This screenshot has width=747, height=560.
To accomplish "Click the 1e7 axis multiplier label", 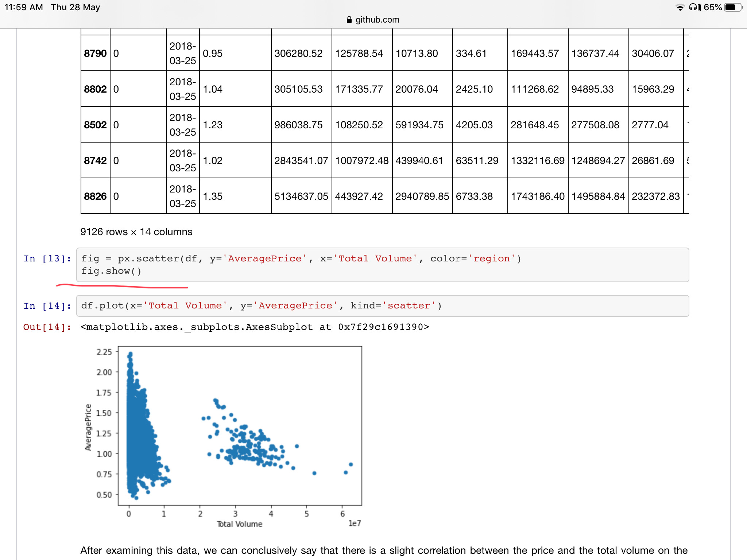I will (355, 523).
